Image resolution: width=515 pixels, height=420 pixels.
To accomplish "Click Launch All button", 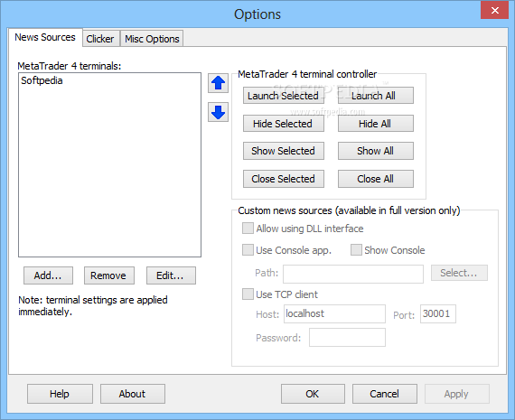I will tap(376, 96).
